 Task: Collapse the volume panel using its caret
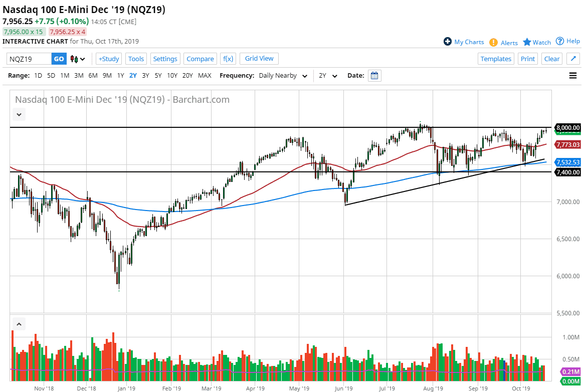coord(19,324)
